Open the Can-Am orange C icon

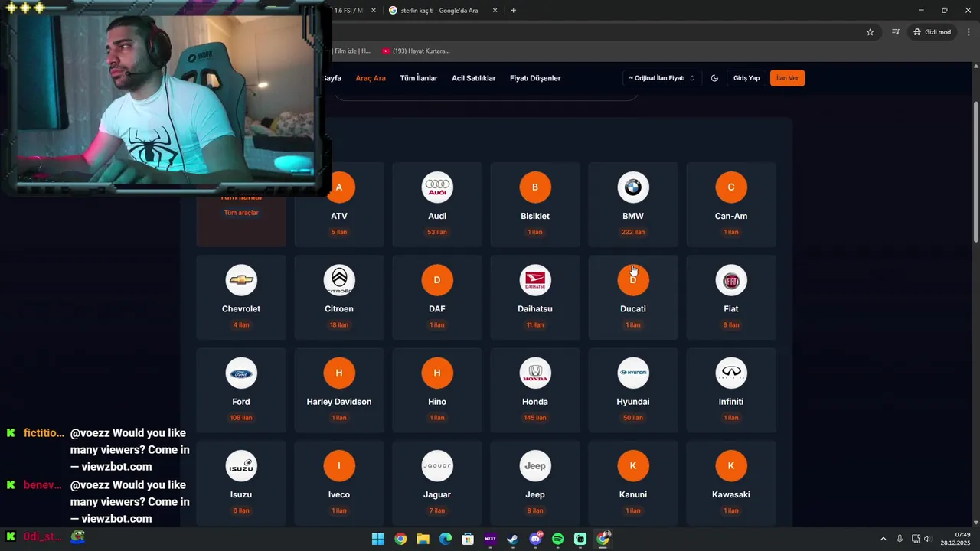(731, 187)
